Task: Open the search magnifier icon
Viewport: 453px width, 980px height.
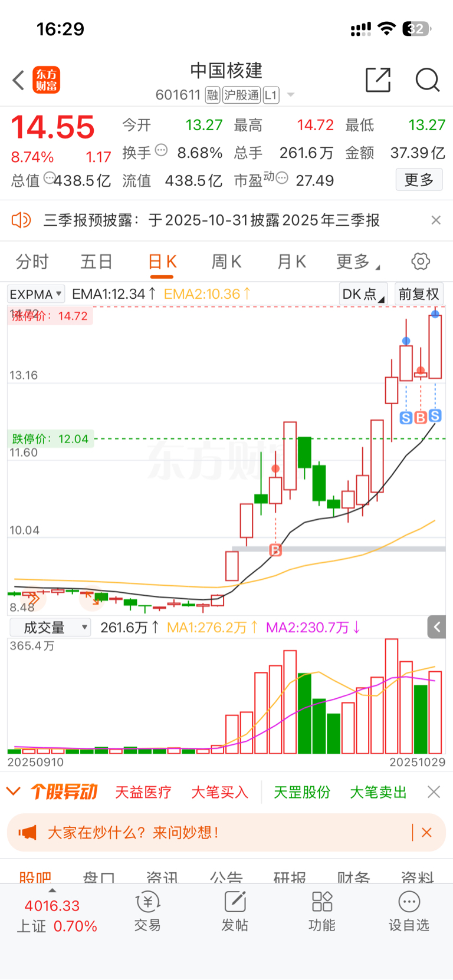Action: 428,80
